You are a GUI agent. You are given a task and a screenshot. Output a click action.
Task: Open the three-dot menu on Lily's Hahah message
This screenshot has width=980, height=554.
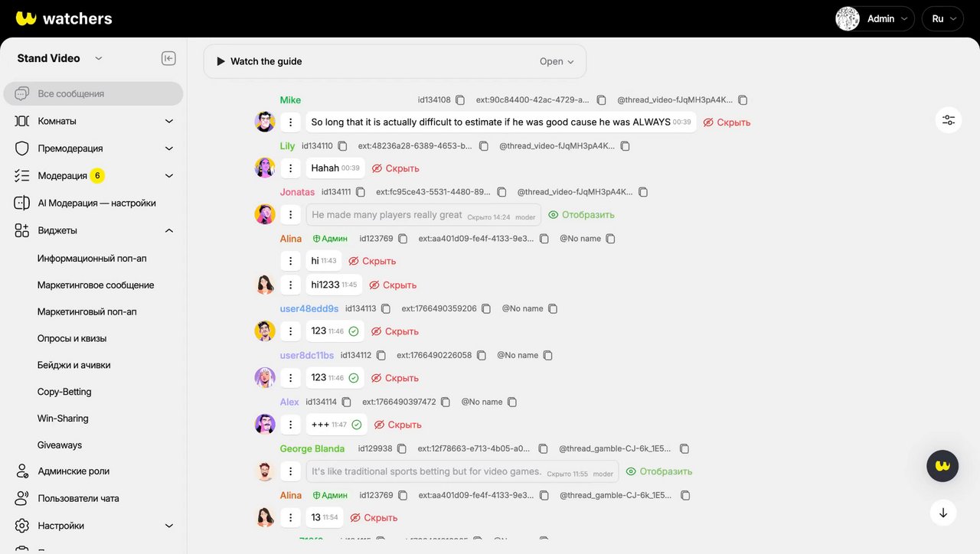[290, 168]
